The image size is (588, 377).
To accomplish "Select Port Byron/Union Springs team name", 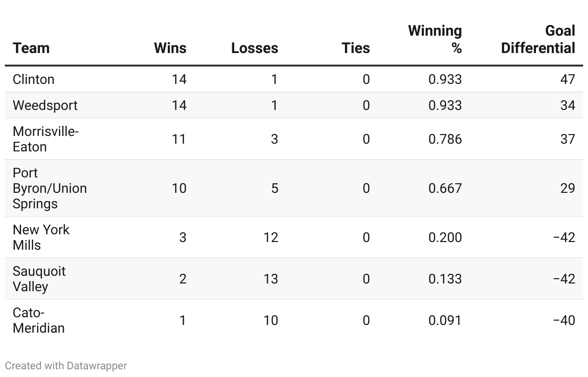I will click(50, 188).
